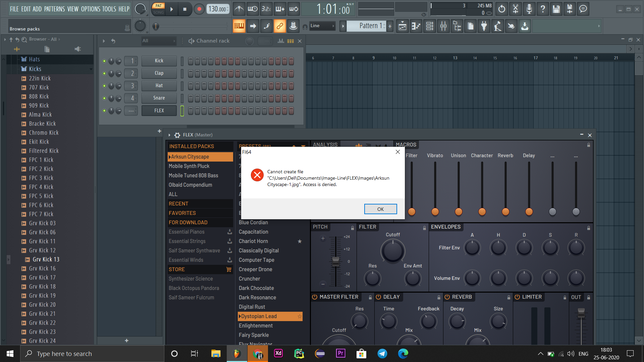Open the Line snap dropdown

click(x=322, y=26)
